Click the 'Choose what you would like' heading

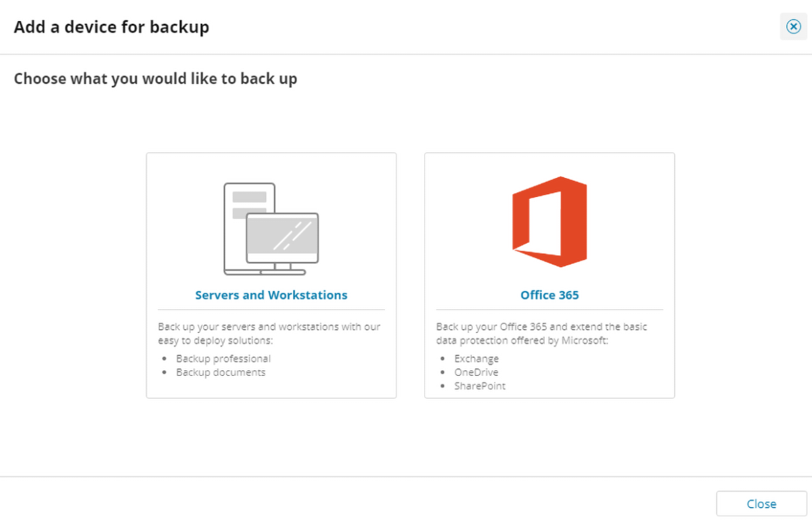156,79
